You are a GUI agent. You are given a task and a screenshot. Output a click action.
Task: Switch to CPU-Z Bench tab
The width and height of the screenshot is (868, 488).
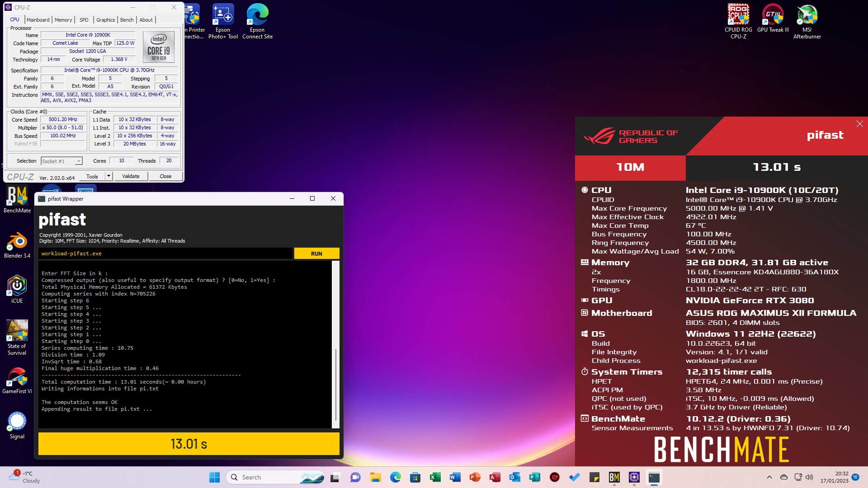coord(127,20)
